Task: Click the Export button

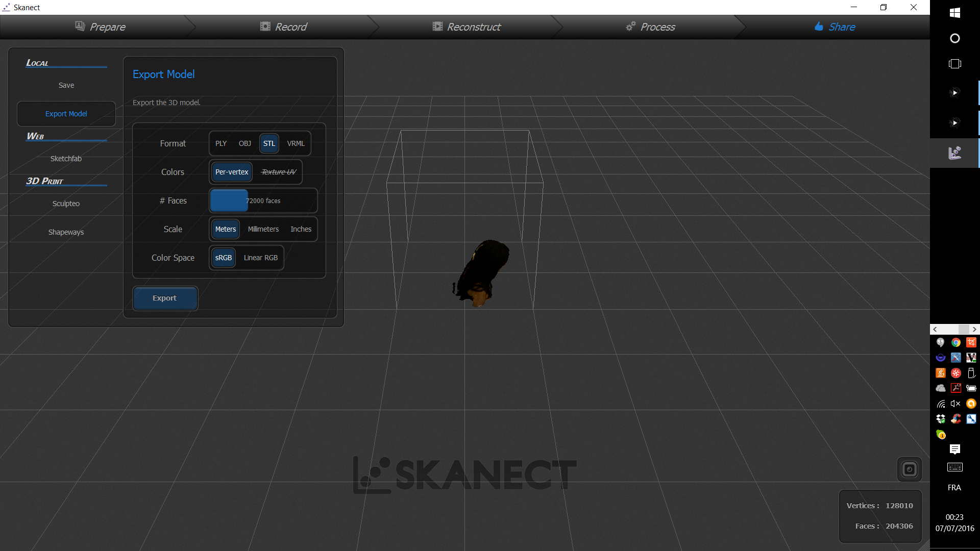Action: point(164,298)
